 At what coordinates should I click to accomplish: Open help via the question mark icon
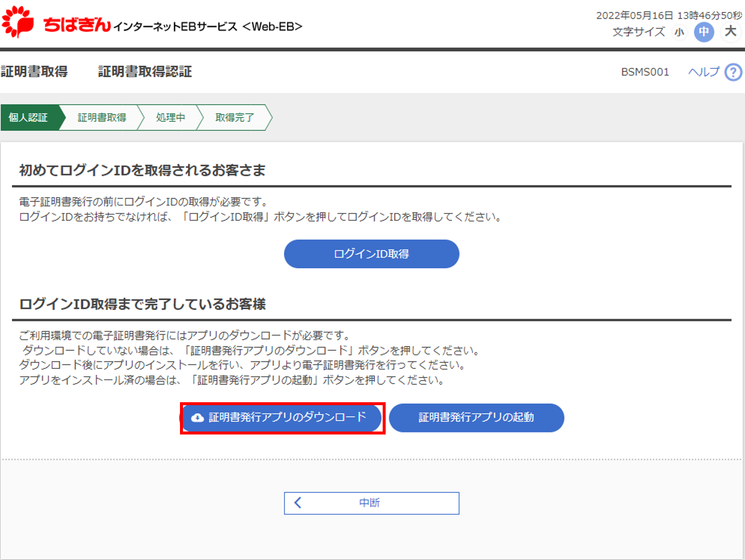pos(733,72)
